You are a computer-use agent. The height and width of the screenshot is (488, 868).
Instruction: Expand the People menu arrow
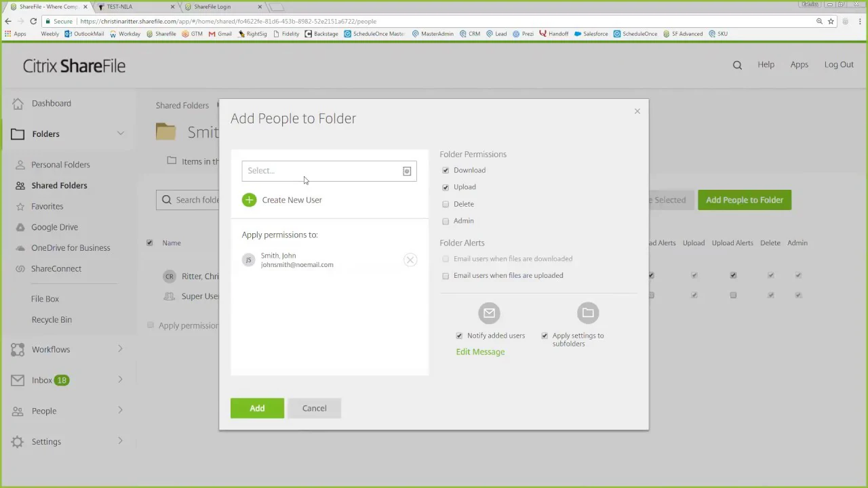pyautogui.click(x=120, y=410)
